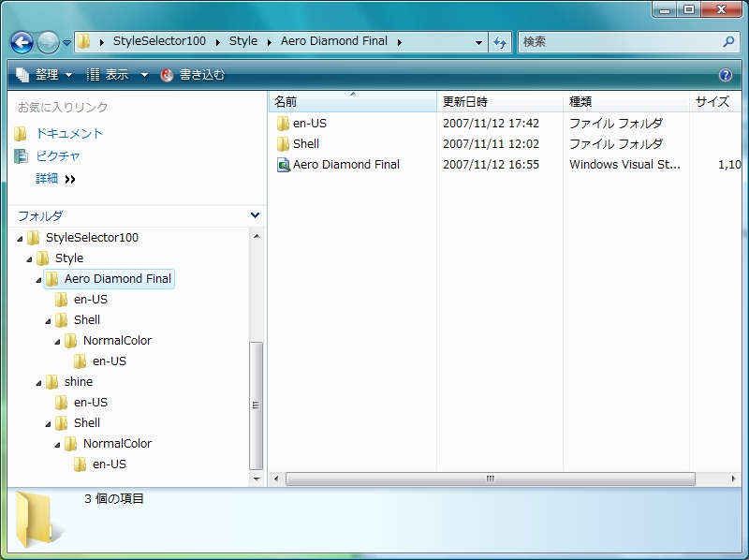The width and height of the screenshot is (749, 560).
Task: Select Aero Diamond Final in folder tree
Action: pyautogui.click(x=118, y=278)
